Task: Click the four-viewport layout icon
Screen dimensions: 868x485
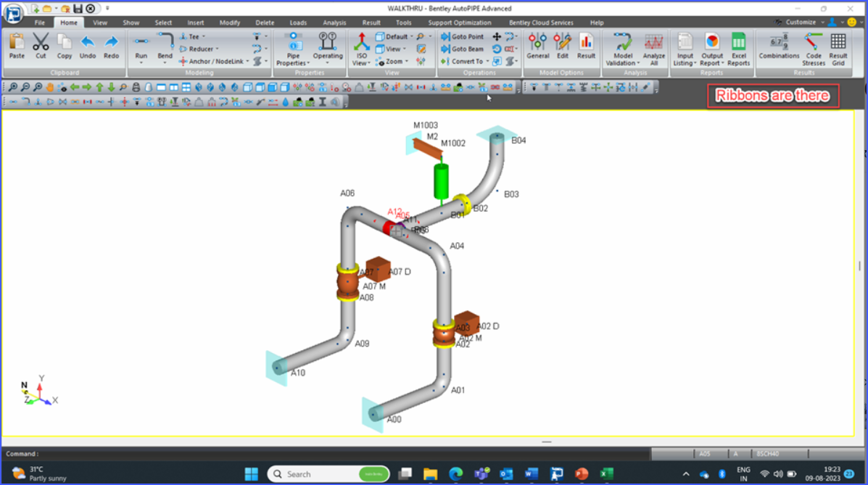Action: click(x=186, y=88)
